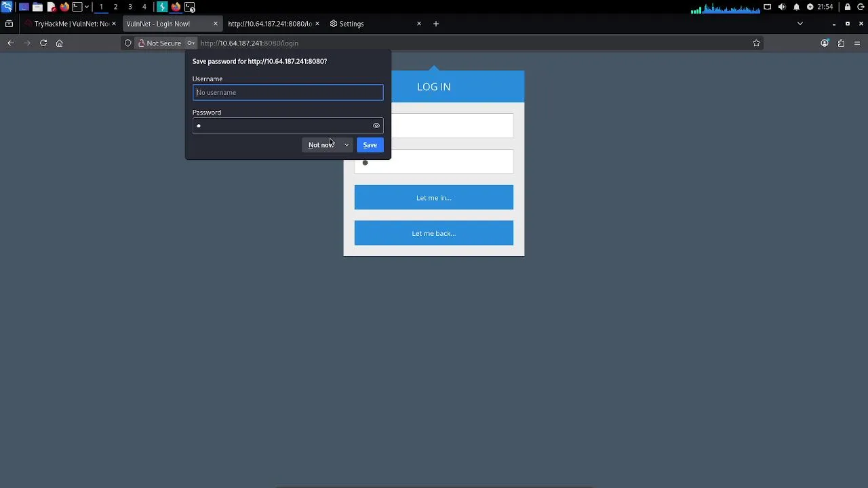Image resolution: width=868 pixels, height=488 pixels.
Task: Click the Let me in... button
Action: [x=434, y=198]
